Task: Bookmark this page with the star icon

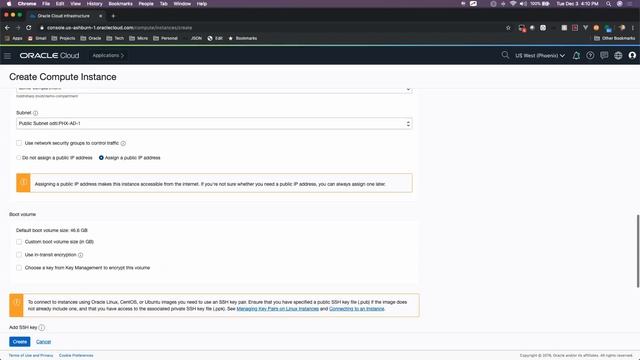Action: pos(508,28)
